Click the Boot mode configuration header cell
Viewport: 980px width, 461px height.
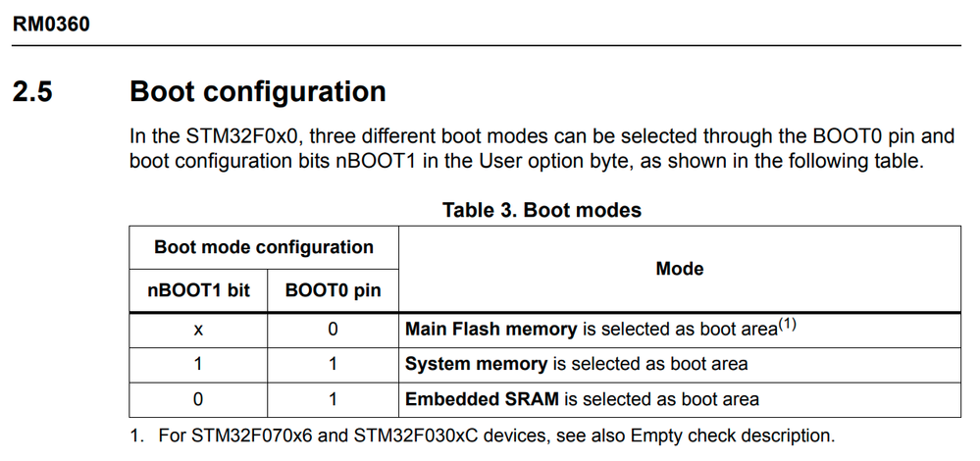[x=264, y=247]
